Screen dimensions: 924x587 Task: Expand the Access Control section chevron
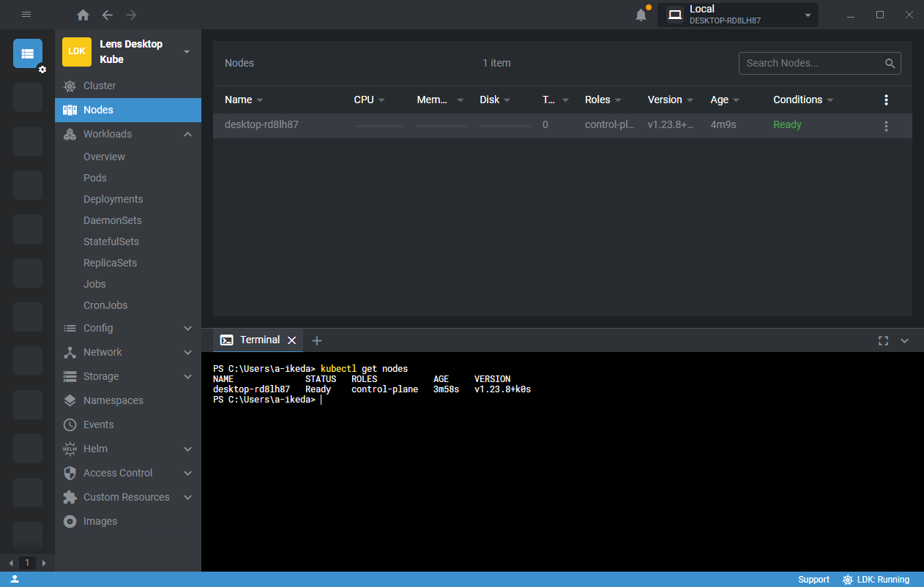pos(187,473)
